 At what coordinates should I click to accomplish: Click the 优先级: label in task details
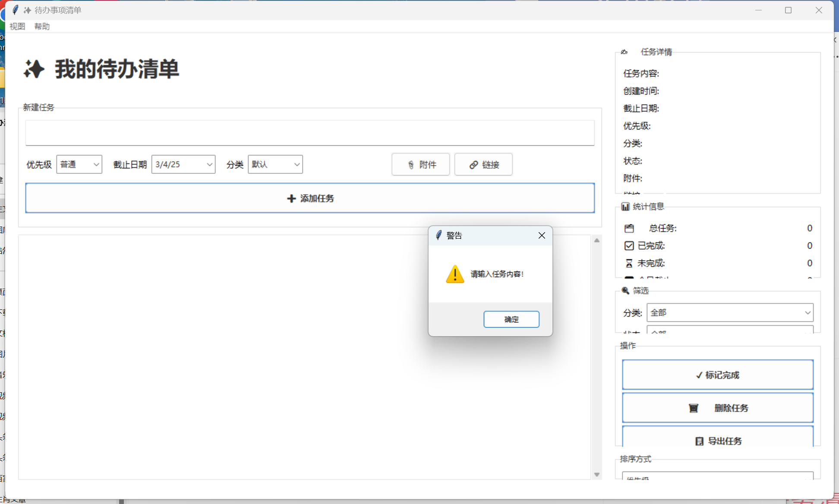click(x=637, y=126)
